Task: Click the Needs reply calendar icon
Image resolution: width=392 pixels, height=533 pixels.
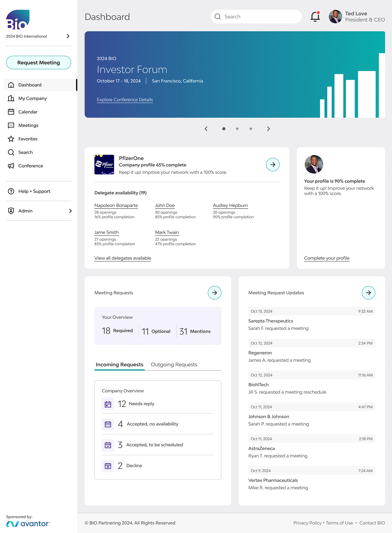Action: click(x=108, y=404)
